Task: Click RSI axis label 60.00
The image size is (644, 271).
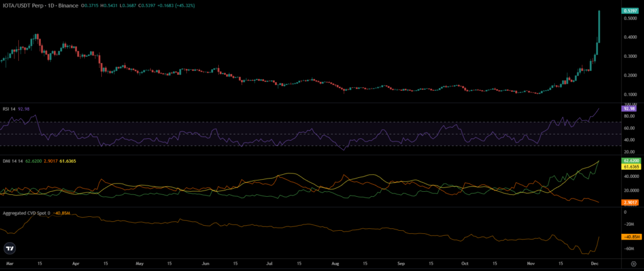Action: click(630, 128)
